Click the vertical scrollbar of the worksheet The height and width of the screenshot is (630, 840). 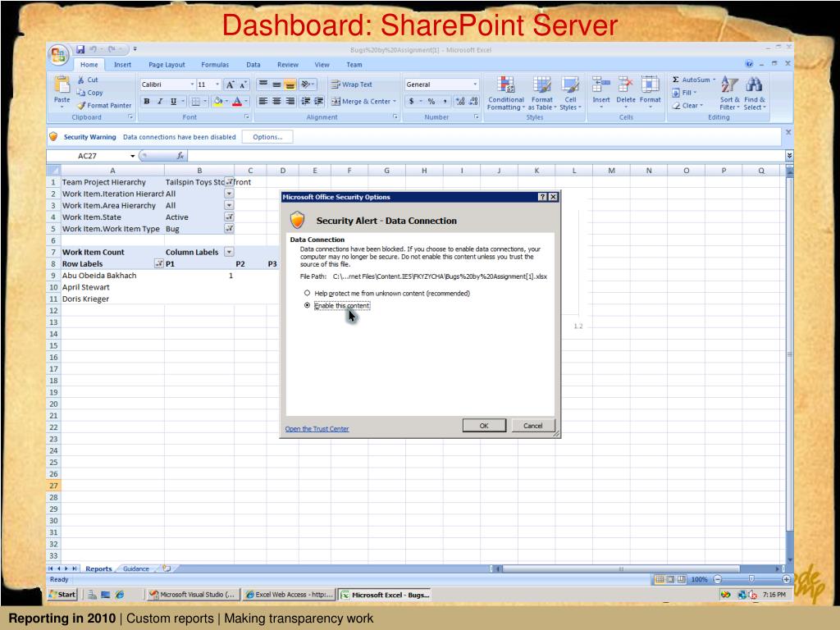coord(789,365)
